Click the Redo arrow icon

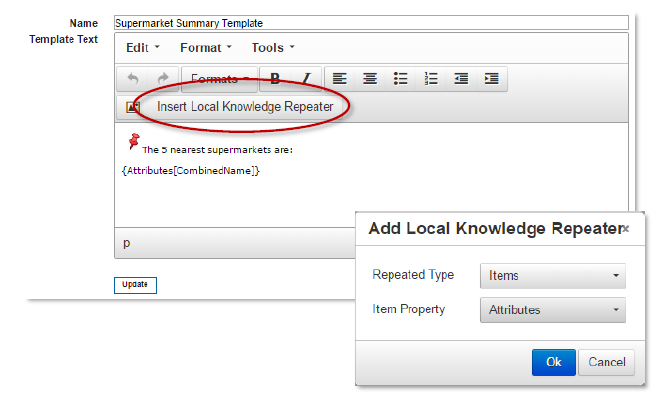tap(162, 79)
